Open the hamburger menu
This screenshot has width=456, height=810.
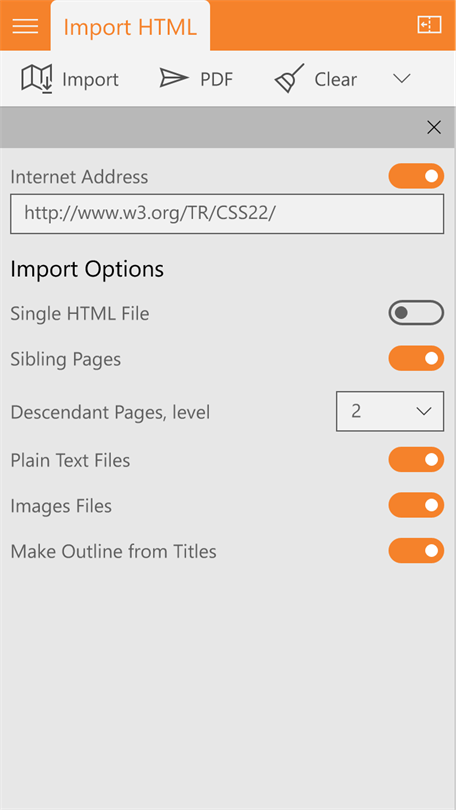25,25
